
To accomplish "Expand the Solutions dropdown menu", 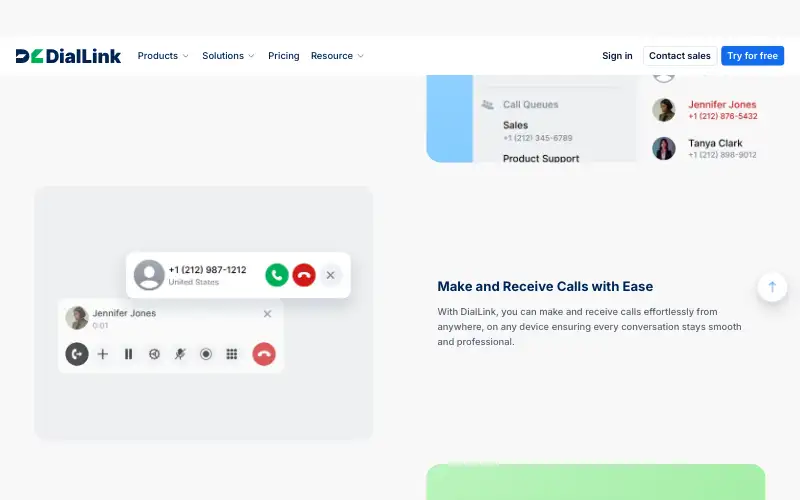I will click(x=228, y=56).
